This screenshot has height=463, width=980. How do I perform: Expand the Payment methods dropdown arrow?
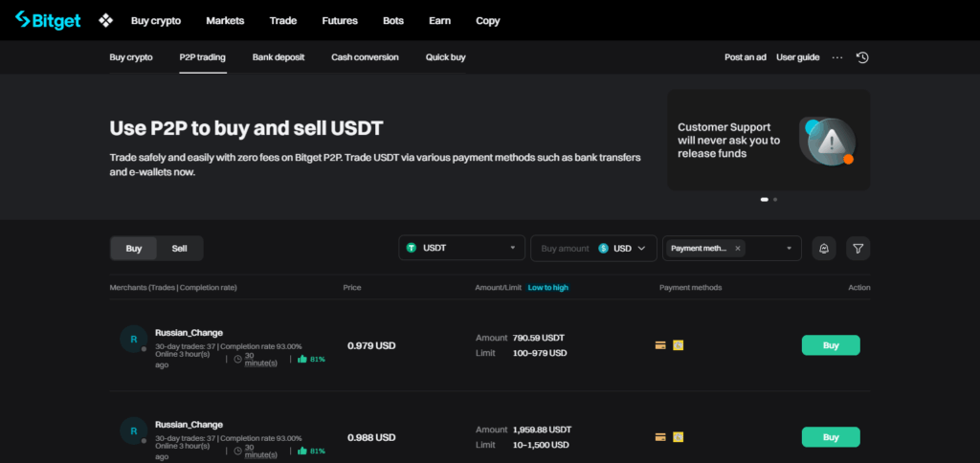click(789, 248)
